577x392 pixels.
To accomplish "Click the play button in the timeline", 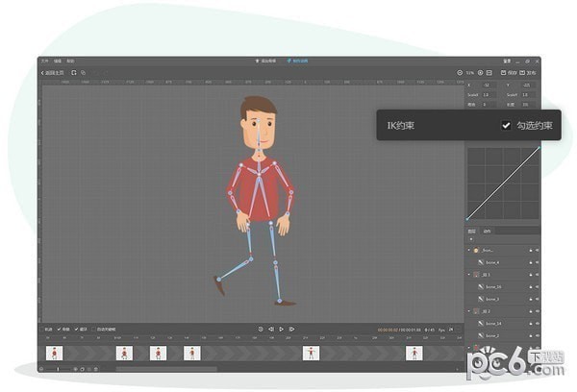I will (x=281, y=330).
